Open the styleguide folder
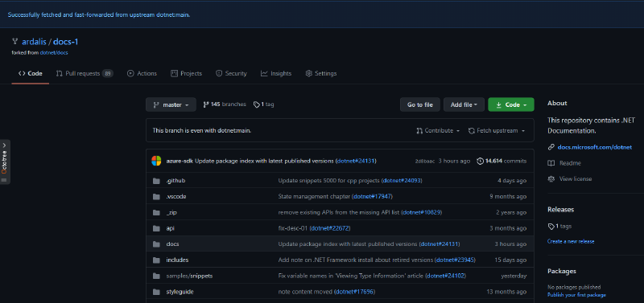 click(x=180, y=292)
